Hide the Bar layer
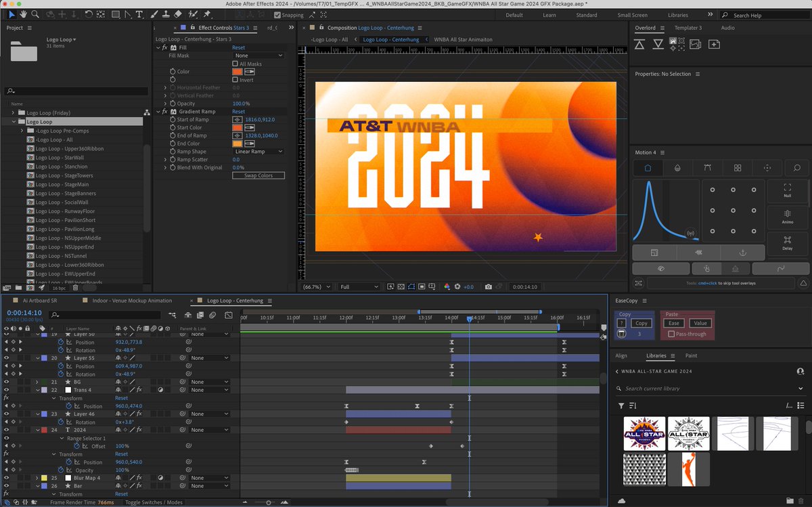This screenshot has width=812, height=507. point(7,486)
